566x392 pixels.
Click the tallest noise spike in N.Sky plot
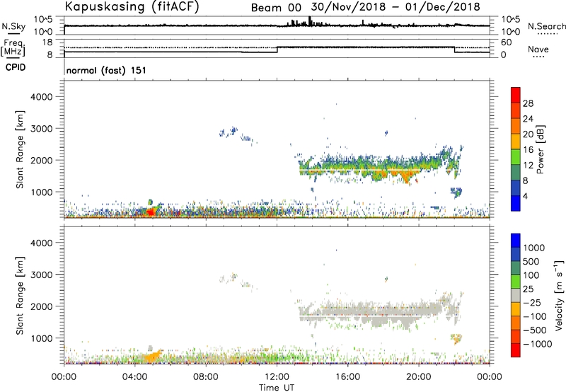click(x=310, y=21)
